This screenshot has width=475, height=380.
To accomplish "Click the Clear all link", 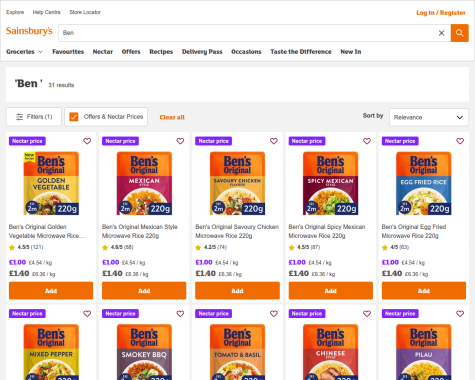I will pyautogui.click(x=172, y=117).
